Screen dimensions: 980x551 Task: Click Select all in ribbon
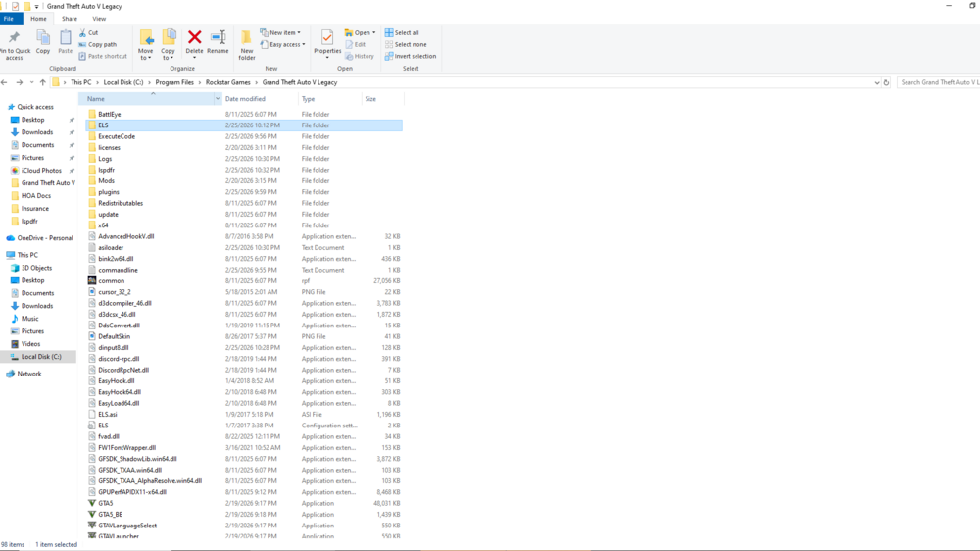(x=402, y=32)
